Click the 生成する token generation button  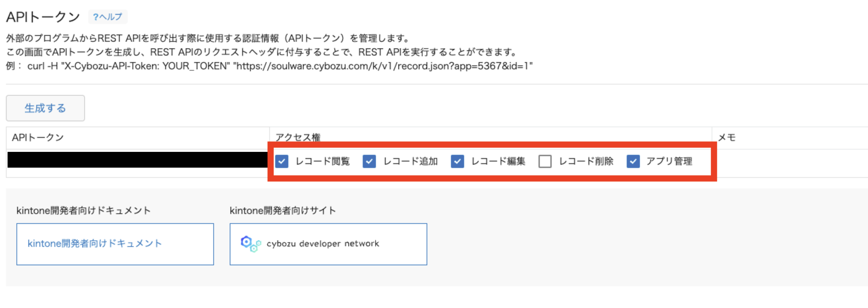[x=45, y=108]
